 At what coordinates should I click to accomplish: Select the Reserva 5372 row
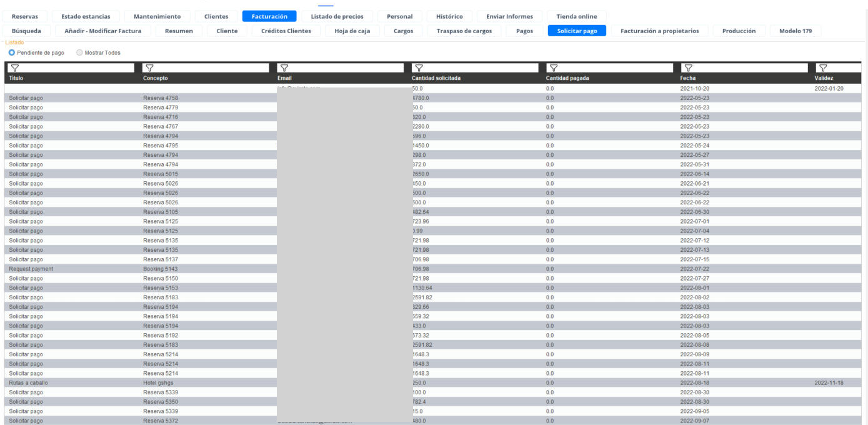(x=433, y=421)
